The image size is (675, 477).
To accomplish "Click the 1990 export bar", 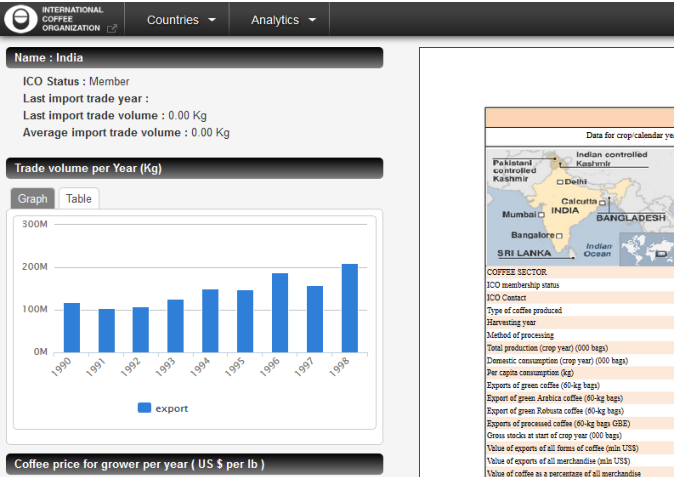I will 72,328.
